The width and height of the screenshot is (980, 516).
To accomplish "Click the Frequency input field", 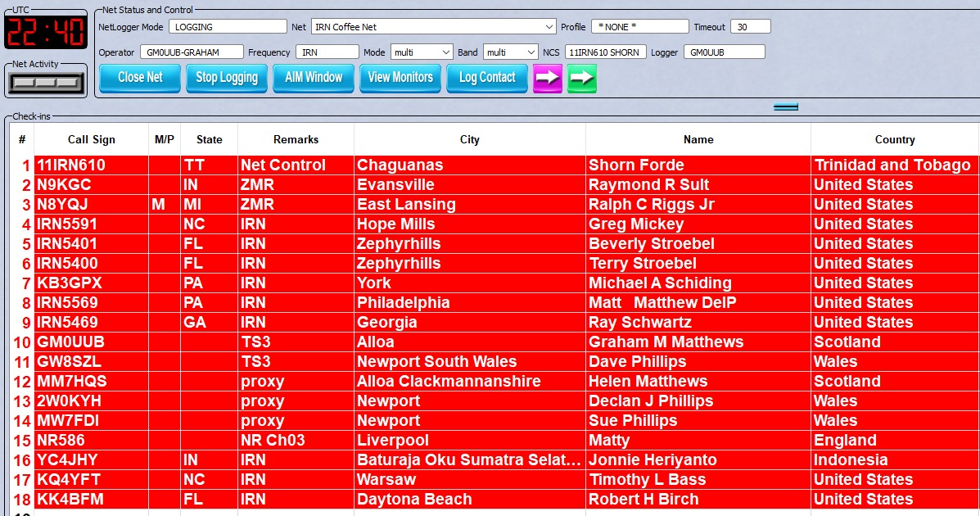I will pyautogui.click(x=327, y=52).
